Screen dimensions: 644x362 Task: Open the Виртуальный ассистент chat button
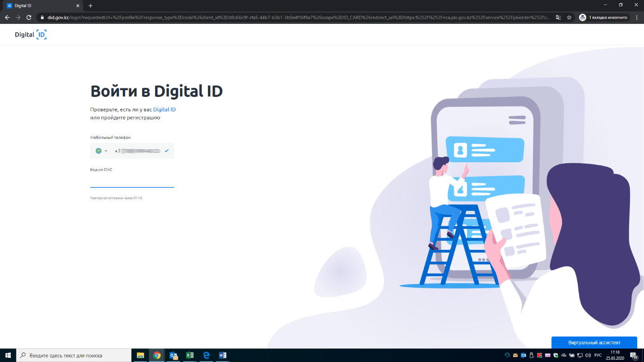click(x=594, y=343)
